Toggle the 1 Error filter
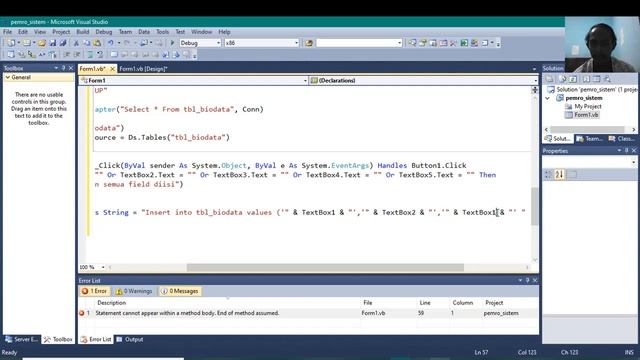The width and height of the screenshot is (640, 360). [x=94, y=291]
